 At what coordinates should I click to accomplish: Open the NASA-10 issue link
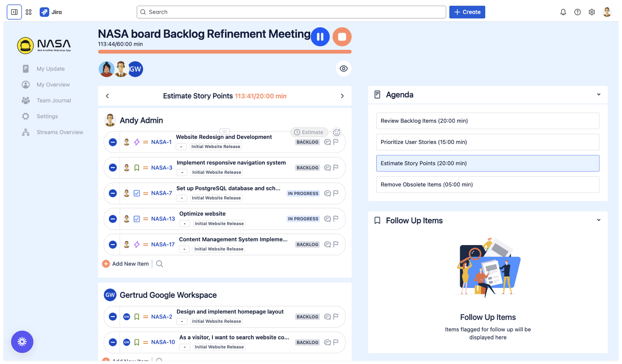pos(163,342)
